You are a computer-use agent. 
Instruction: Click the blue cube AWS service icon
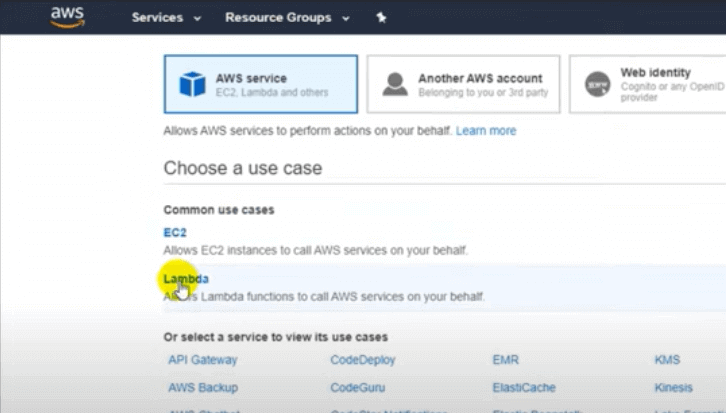[192, 84]
